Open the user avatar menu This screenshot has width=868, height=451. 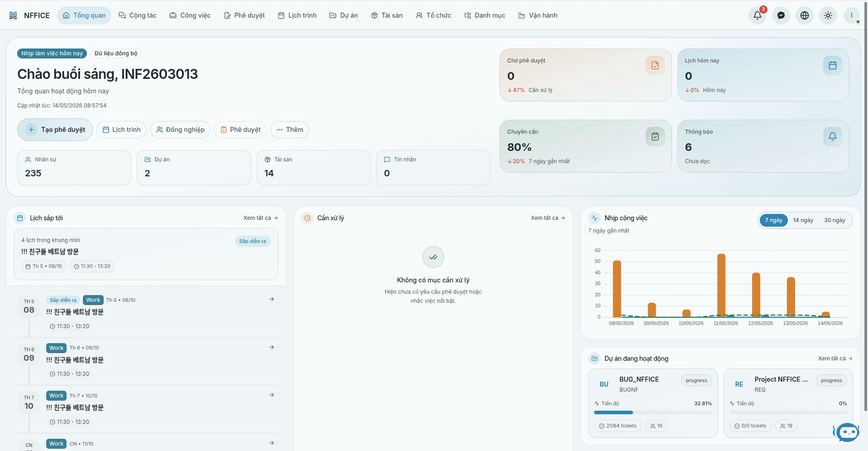852,15
